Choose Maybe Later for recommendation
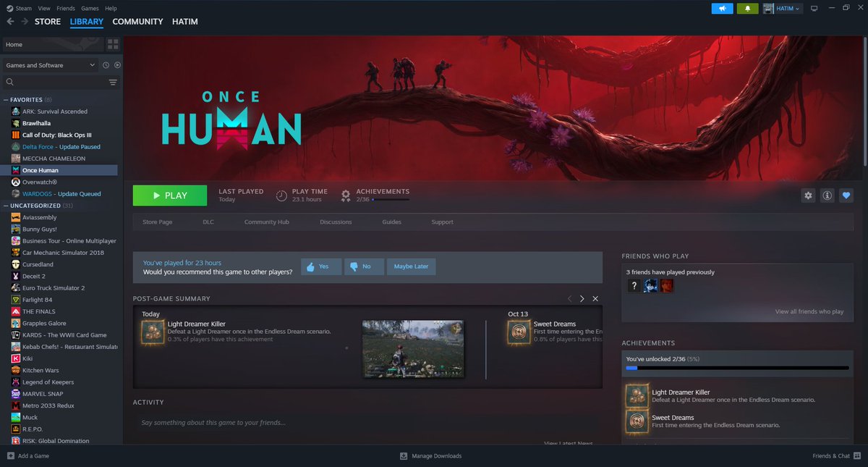Screen dimensions: 868x467 pyautogui.click(x=411, y=266)
